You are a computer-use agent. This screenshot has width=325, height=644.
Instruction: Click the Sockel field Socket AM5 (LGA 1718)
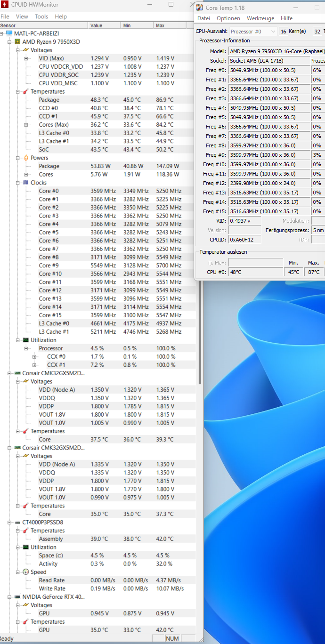269,61
